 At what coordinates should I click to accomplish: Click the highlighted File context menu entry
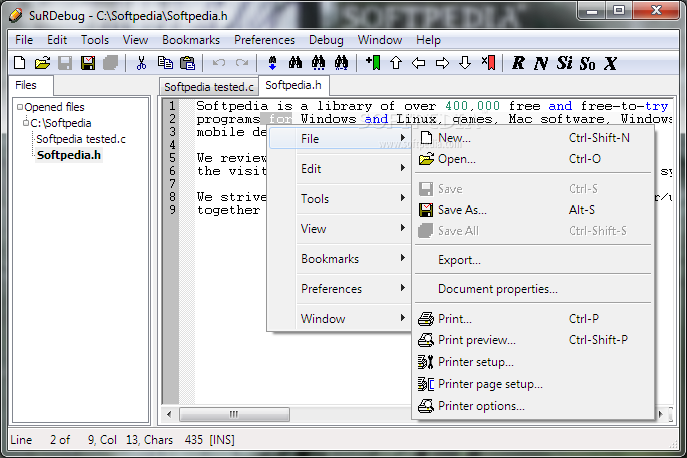[340, 138]
